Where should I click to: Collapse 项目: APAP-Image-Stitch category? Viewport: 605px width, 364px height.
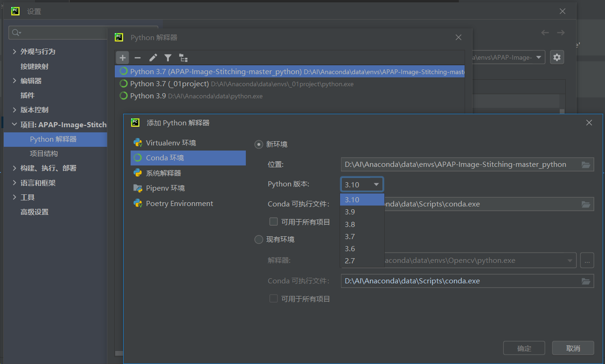tap(14, 125)
